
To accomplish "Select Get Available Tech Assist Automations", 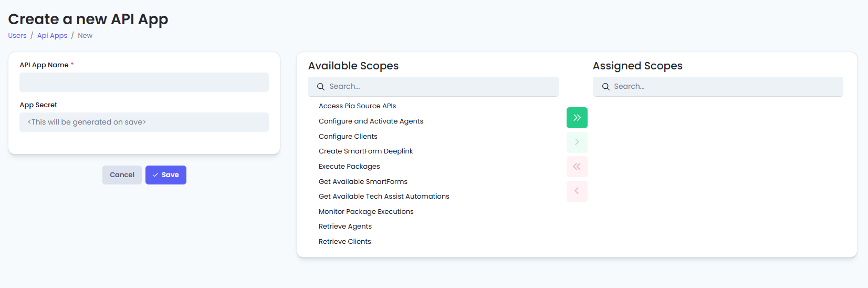I will (384, 197).
